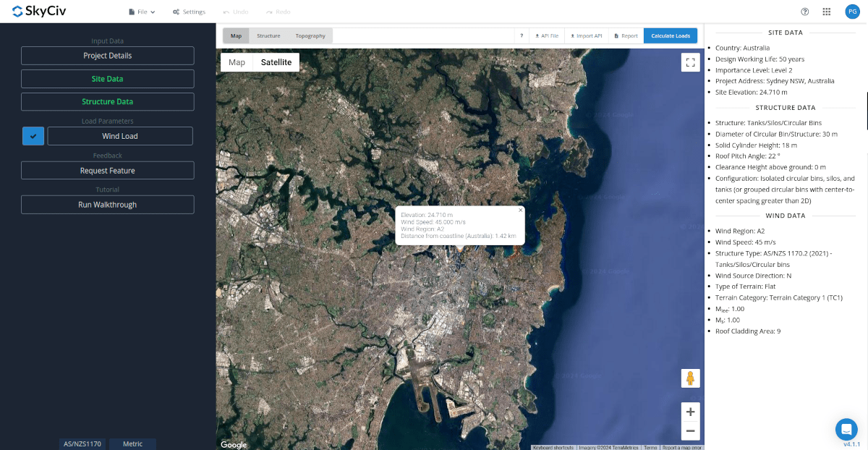Image resolution: width=868 pixels, height=450 pixels.
Task: Switch to the Topography tab
Action: [x=310, y=35]
